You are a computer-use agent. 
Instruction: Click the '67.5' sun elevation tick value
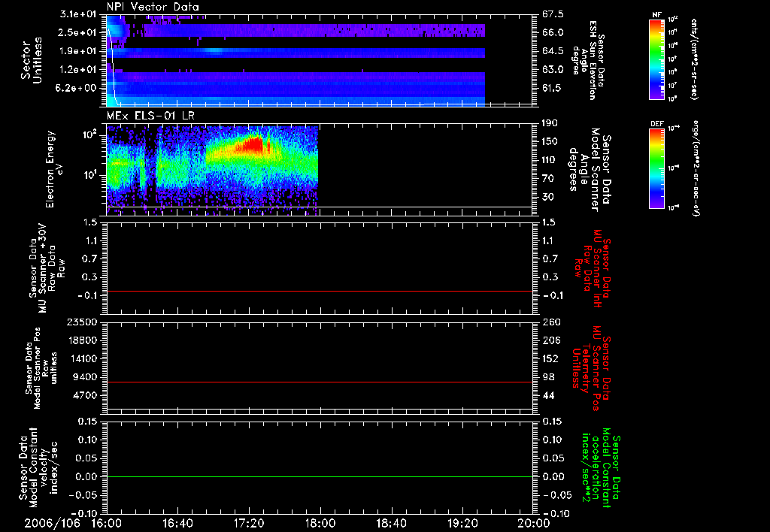point(553,14)
